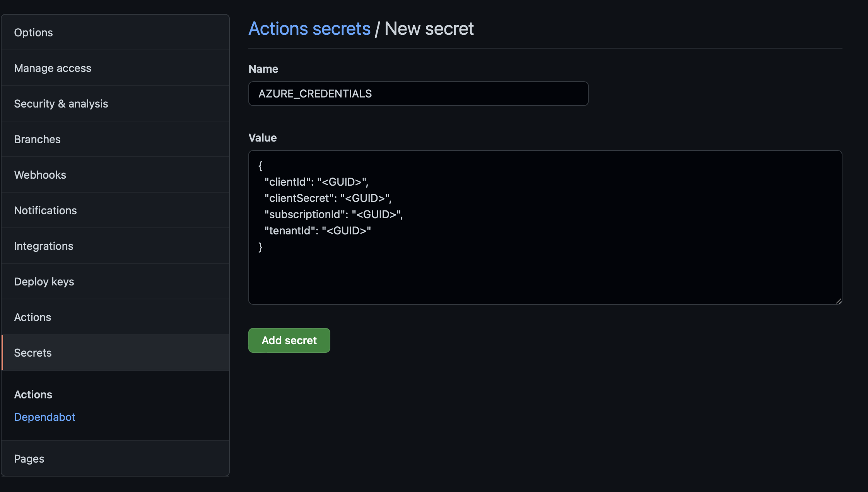Image resolution: width=868 pixels, height=492 pixels.
Task: View Notifications settings
Action: 45,210
